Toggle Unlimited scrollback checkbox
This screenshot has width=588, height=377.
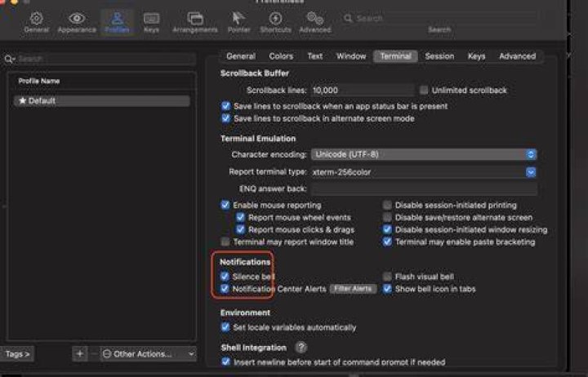pos(424,90)
